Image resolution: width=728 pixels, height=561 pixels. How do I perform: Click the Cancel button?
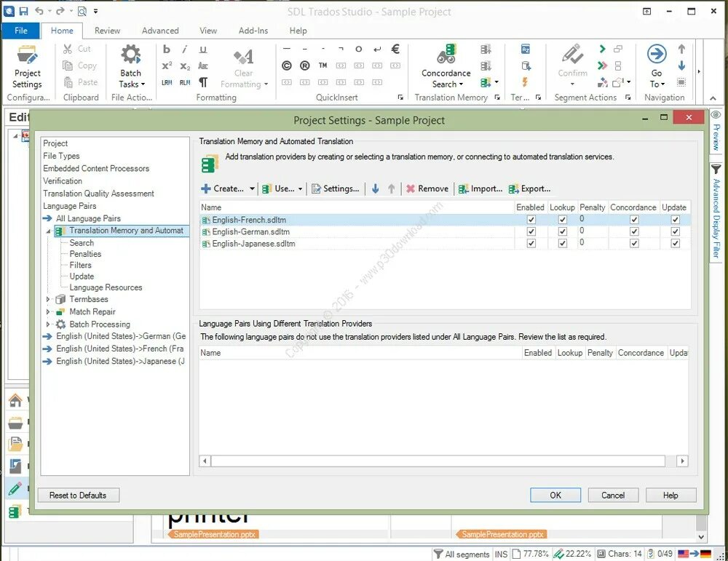613,495
